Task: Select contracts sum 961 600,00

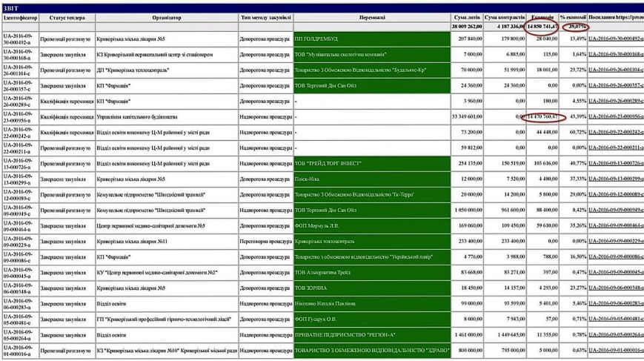Action: (513, 211)
